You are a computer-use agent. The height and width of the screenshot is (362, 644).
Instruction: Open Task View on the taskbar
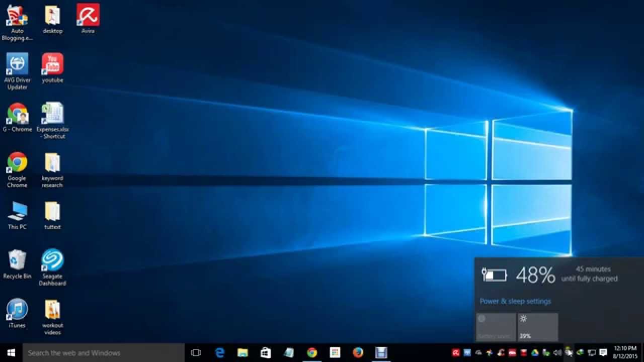pyautogui.click(x=196, y=352)
